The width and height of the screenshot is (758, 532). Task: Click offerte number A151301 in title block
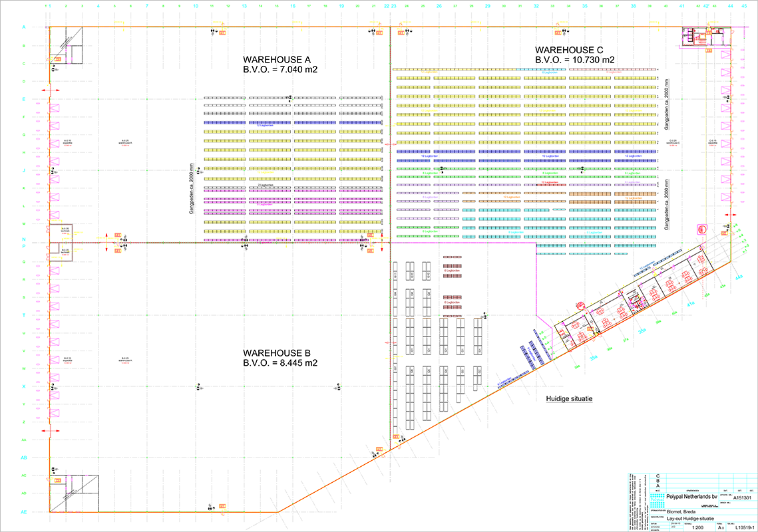[741, 497]
